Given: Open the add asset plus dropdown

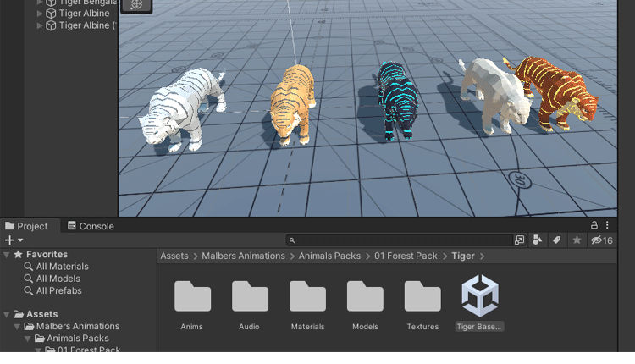Looking at the screenshot, I should point(14,240).
